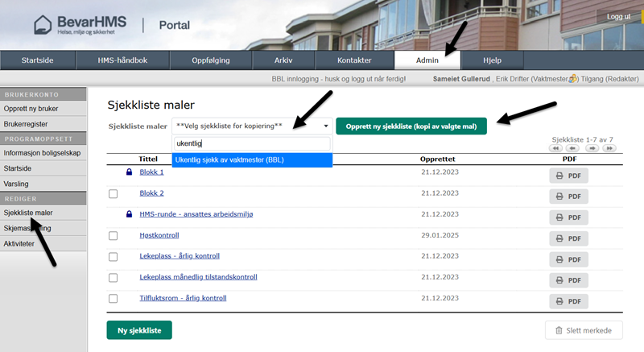Jump to the last page of checklists
The width and height of the screenshot is (644, 352).
(609, 148)
